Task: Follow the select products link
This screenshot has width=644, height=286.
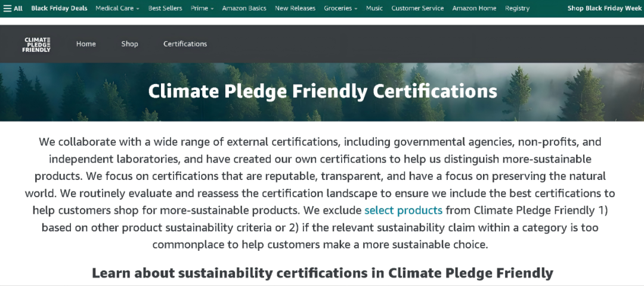Action: tap(403, 210)
